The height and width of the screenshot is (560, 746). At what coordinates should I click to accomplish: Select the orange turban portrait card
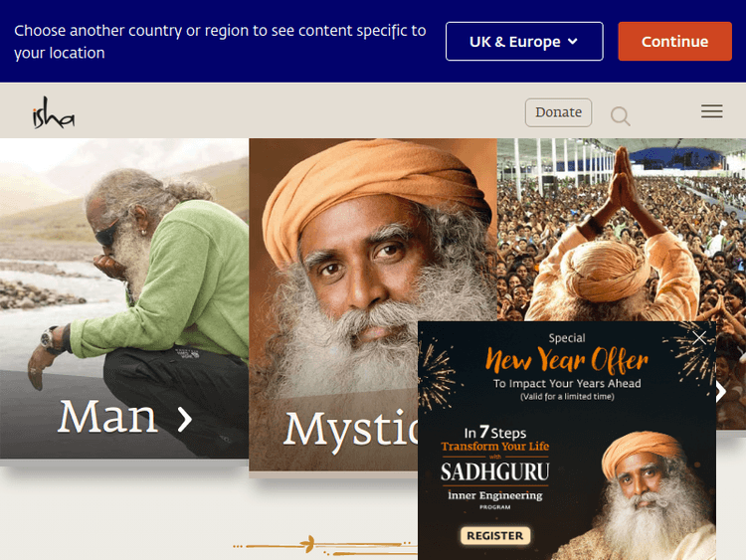[333, 304]
